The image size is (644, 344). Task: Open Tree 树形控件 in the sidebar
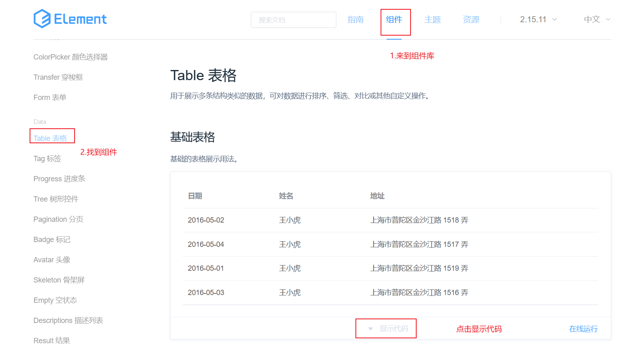(x=56, y=199)
